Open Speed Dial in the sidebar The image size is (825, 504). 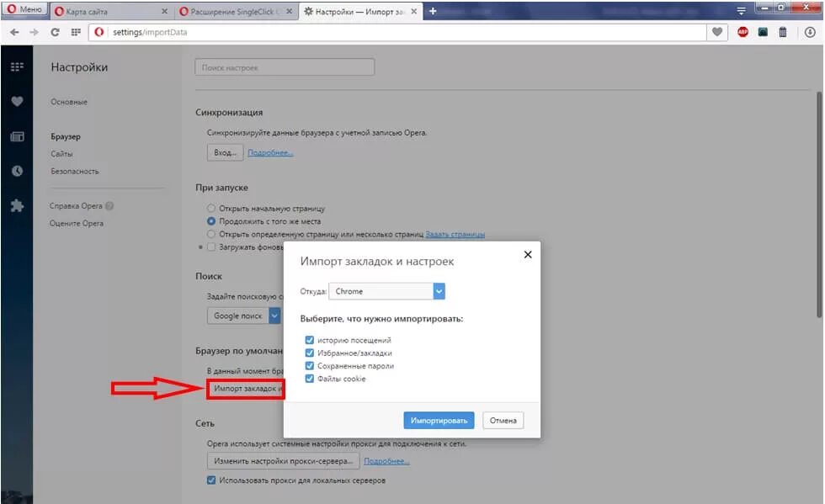[17, 66]
